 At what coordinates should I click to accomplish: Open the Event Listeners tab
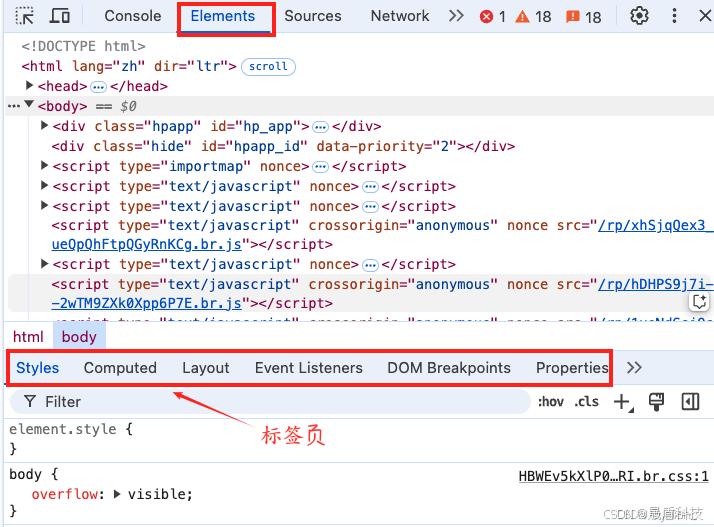pyautogui.click(x=309, y=368)
